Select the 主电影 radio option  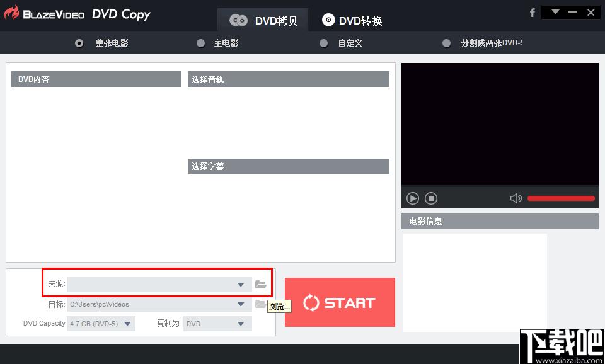click(200, 43)
